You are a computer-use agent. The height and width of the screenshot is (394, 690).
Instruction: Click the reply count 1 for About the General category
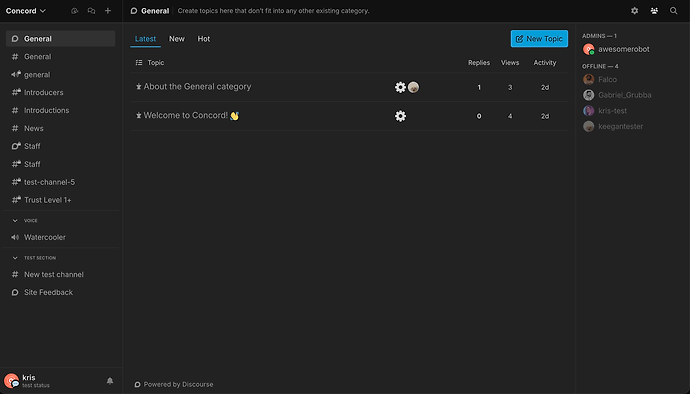[x=479, y=87]
